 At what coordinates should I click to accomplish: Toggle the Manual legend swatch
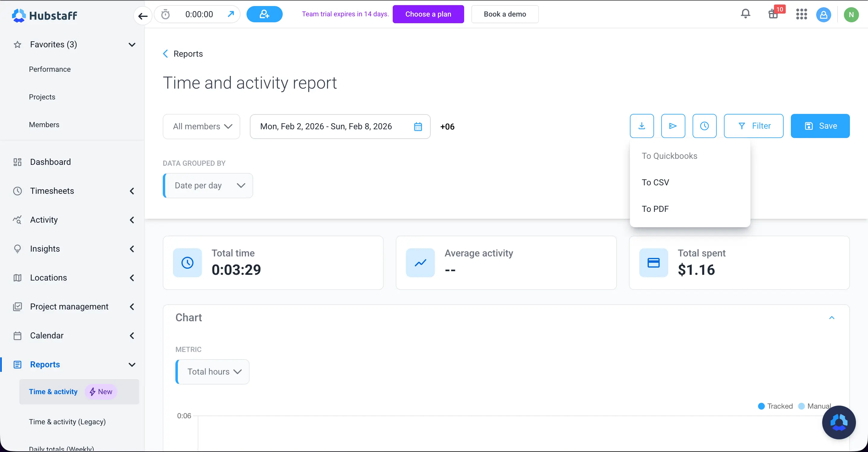[x=802, y=406]
